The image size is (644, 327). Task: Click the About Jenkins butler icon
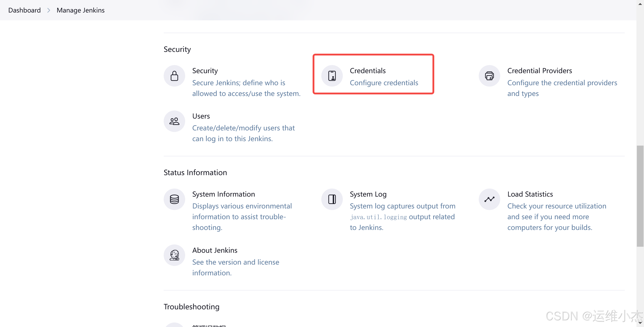174,255
